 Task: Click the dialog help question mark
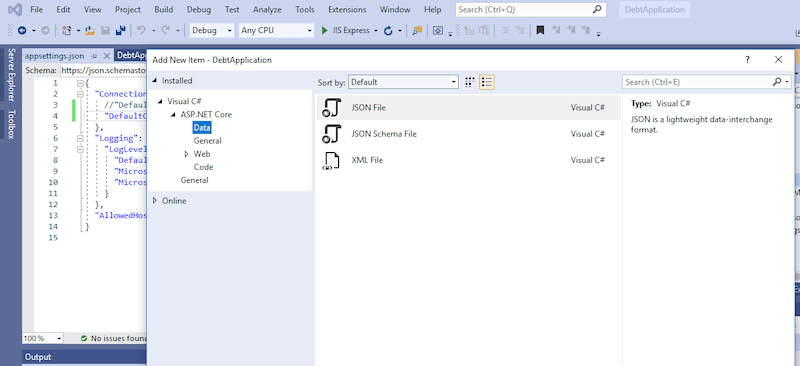point(747,60)
